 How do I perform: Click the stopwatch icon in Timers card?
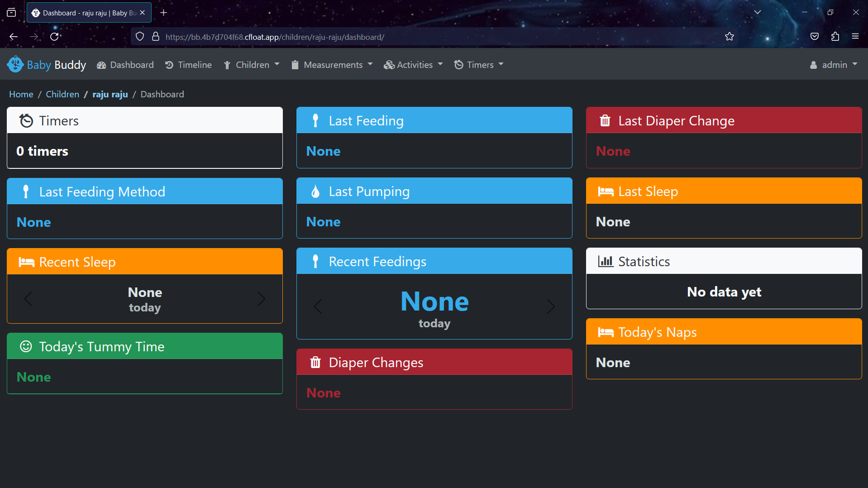[26, 120]
